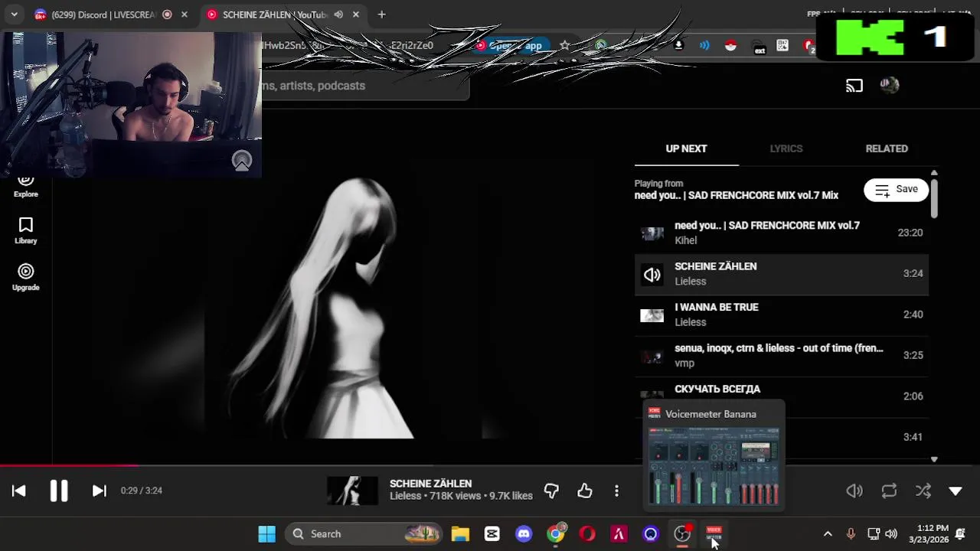Image resolution: width=980 pixels, height=551 pixels.
Task: Toggle repeat mode in player bar
Action: [889, 491]
